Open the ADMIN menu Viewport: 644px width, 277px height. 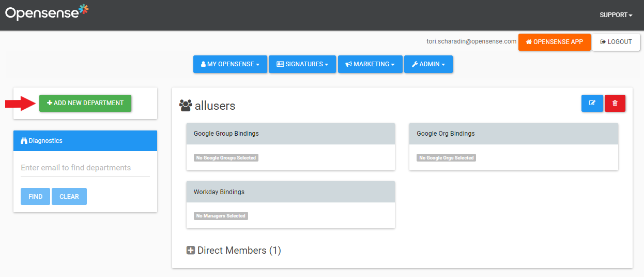click(428, 64)
